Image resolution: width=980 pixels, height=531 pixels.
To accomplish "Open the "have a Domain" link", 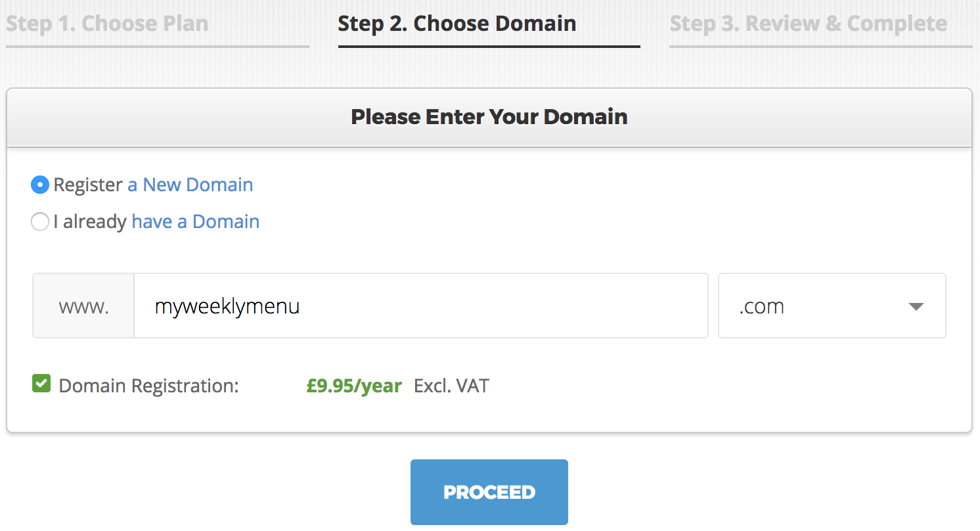I will [x=196, y=222].
